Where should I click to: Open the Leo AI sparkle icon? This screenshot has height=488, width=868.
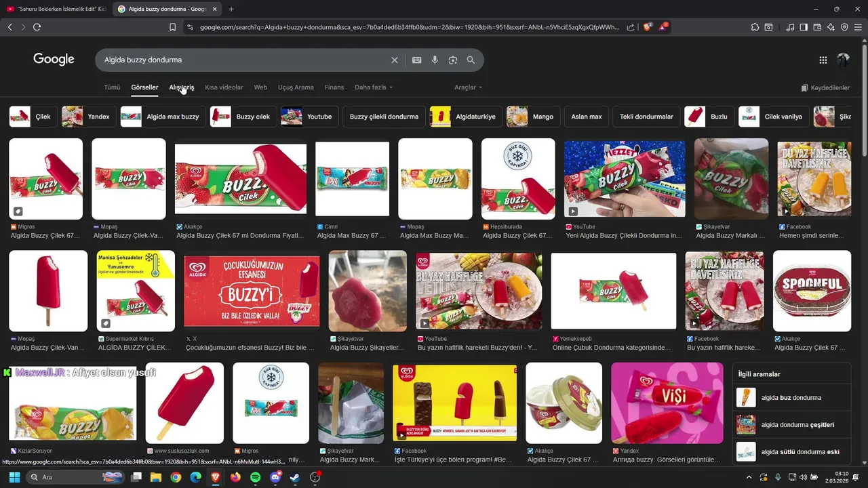tap(831, 27)
